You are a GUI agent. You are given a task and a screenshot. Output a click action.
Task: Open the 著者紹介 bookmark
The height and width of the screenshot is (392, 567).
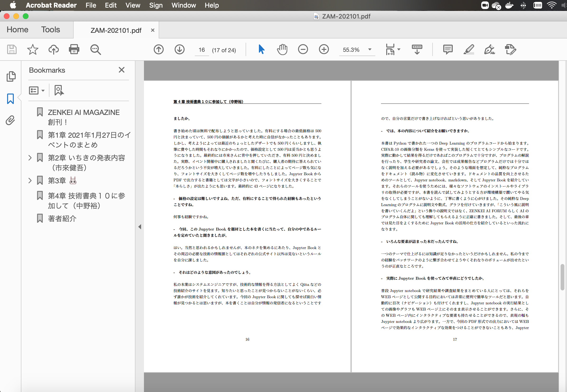coord(62,218)
